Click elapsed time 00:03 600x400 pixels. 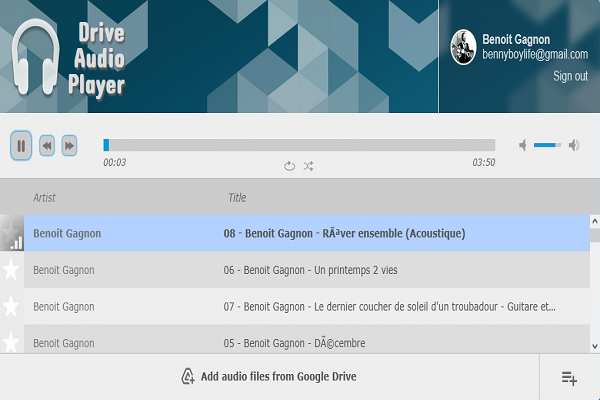click(114, 162)
